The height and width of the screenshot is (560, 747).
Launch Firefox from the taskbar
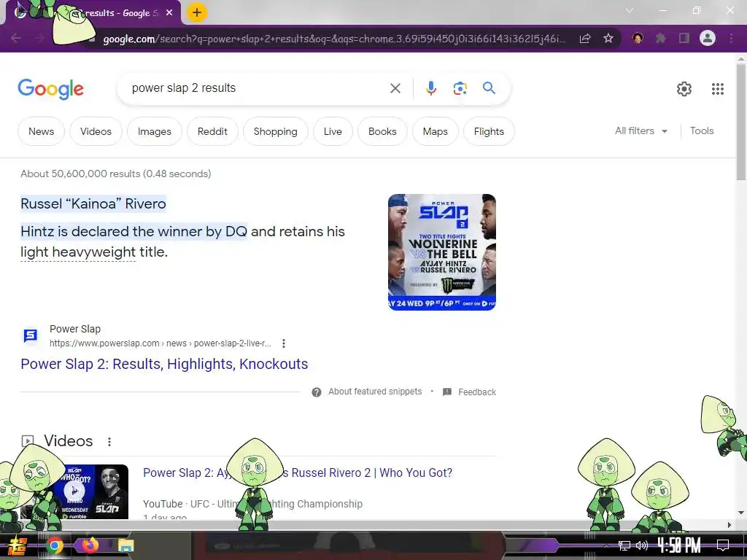click(x=90, y=545)
